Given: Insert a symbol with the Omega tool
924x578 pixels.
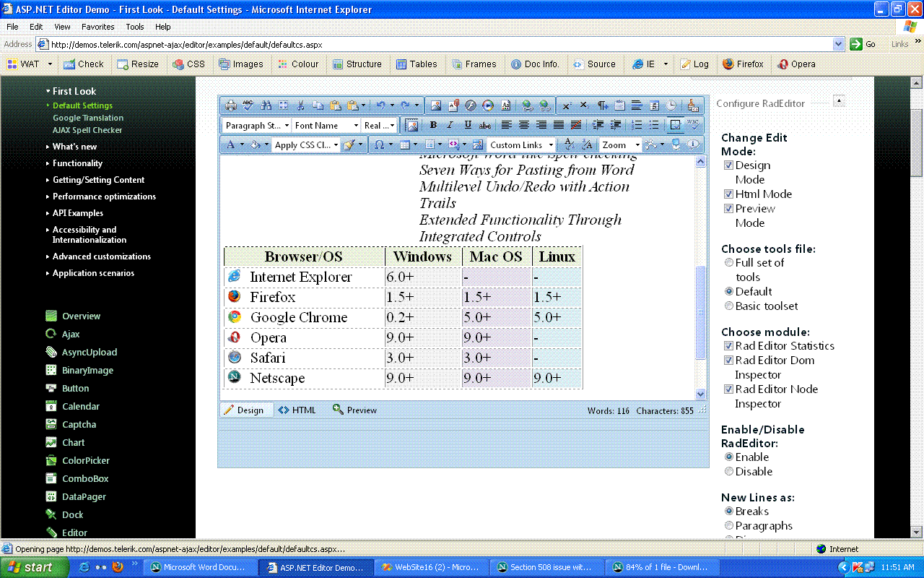Looking at the screenshot, I should click(x=379, y=144).
